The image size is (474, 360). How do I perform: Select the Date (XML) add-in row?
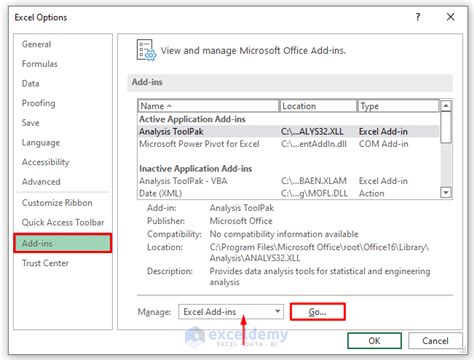point(288,193)
